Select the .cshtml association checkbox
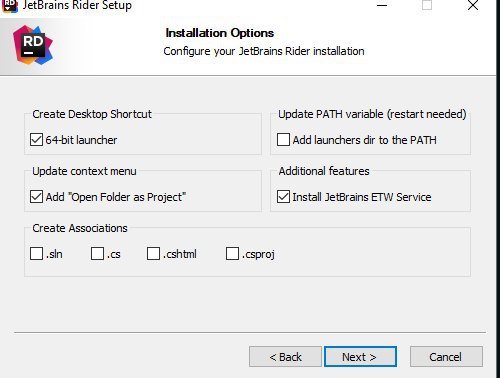This screenshot has height=378, width=500. [x=153, y=254]
